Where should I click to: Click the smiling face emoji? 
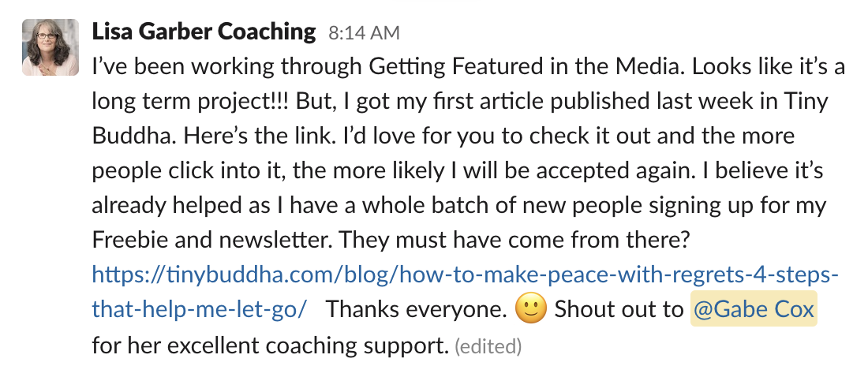(530, 309)
